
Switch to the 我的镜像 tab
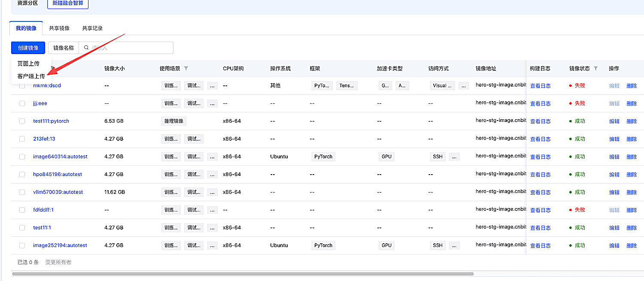pos(26,28)
